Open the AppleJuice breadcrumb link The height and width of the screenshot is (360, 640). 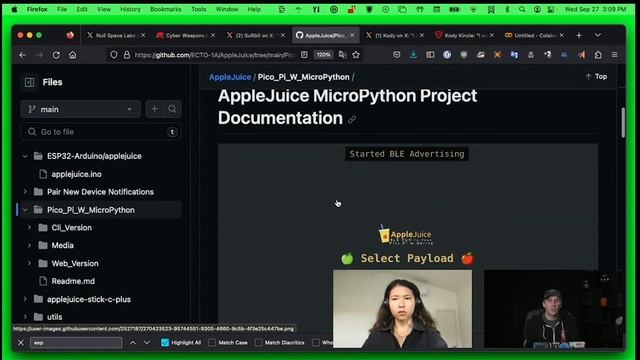(230, 77)
